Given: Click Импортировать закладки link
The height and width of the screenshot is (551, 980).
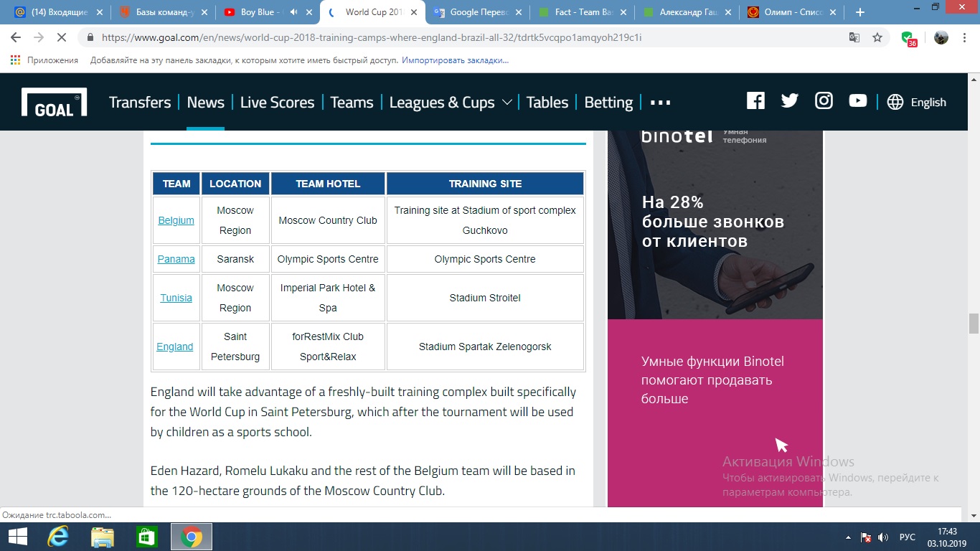Looking at the screenshot, I should click(x=455, y=60).
